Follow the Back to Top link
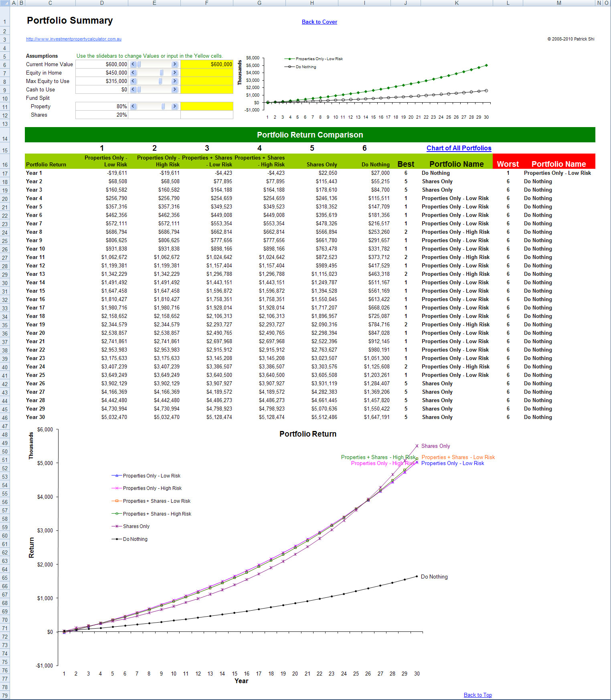The image size is (611, 700). click(477, 695)
